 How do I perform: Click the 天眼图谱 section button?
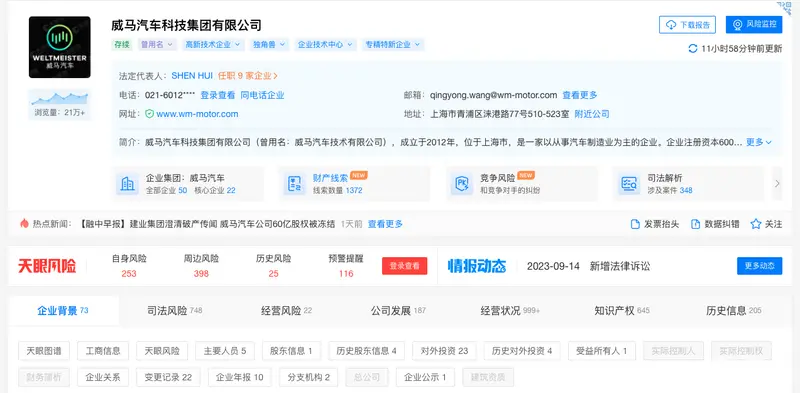(x=44, y=351)
